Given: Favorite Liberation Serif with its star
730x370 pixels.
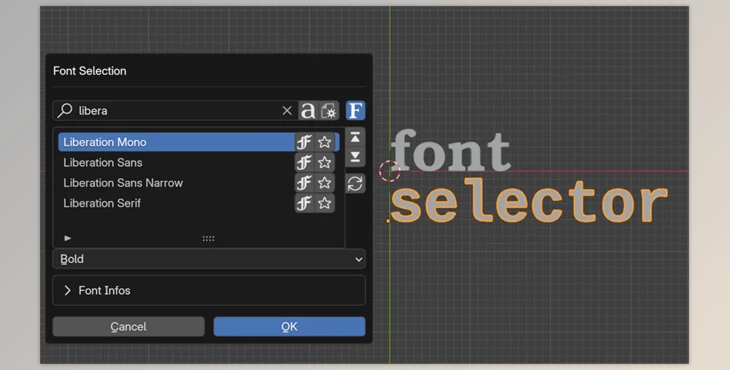Looking at the screenshot, I should pos(324,203).
